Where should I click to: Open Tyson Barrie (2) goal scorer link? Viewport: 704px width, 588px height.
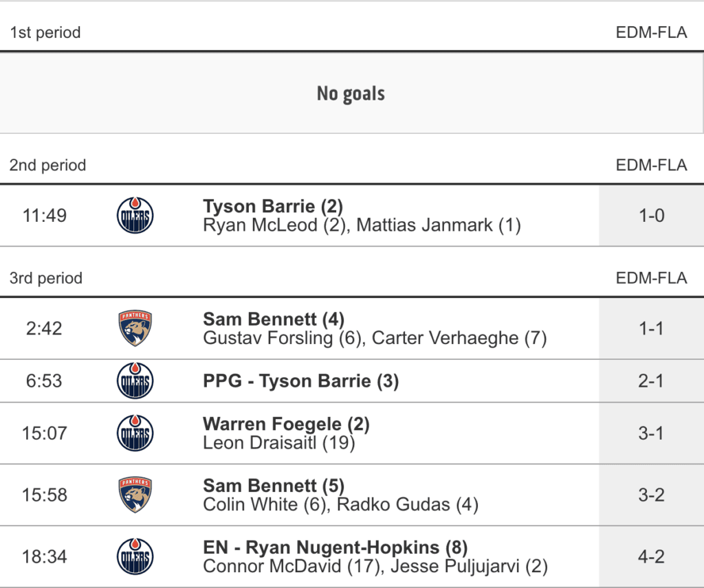273,206
